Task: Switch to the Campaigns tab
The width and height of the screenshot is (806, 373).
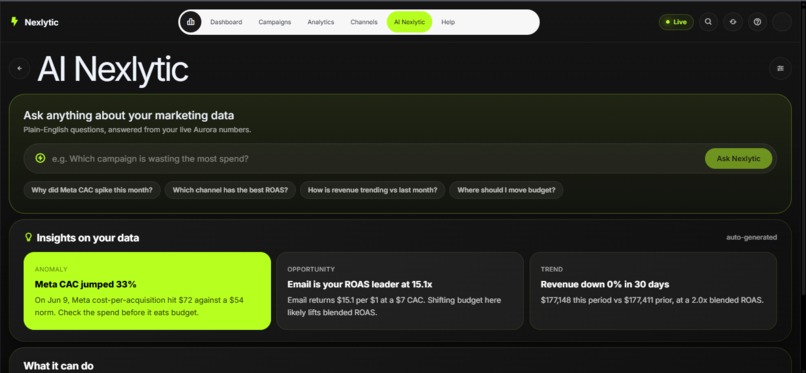Action: [274, 22]
